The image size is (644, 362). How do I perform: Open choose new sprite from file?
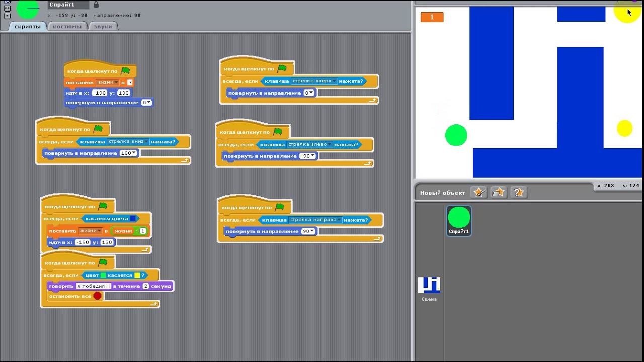pos(498,192)
